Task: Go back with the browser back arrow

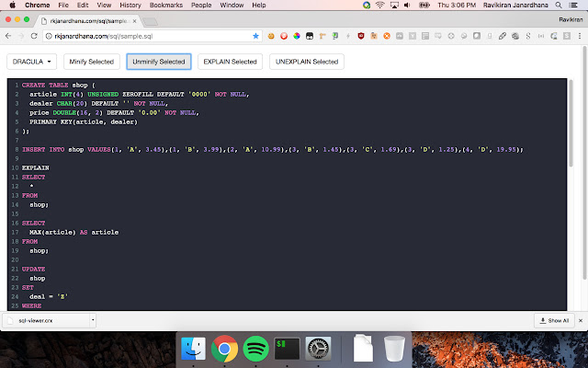Action: [x=8, y=36]
